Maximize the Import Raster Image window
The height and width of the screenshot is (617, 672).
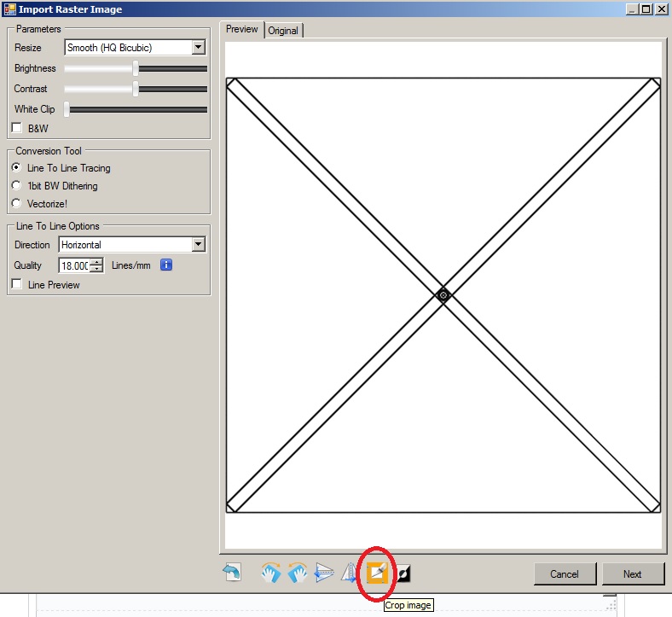tap(646, 9)
